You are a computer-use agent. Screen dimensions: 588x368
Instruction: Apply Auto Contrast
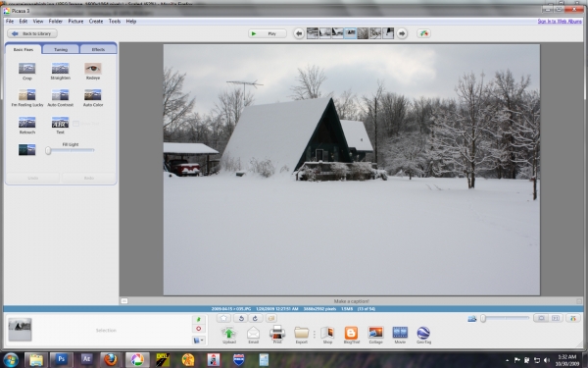(60, 95)
